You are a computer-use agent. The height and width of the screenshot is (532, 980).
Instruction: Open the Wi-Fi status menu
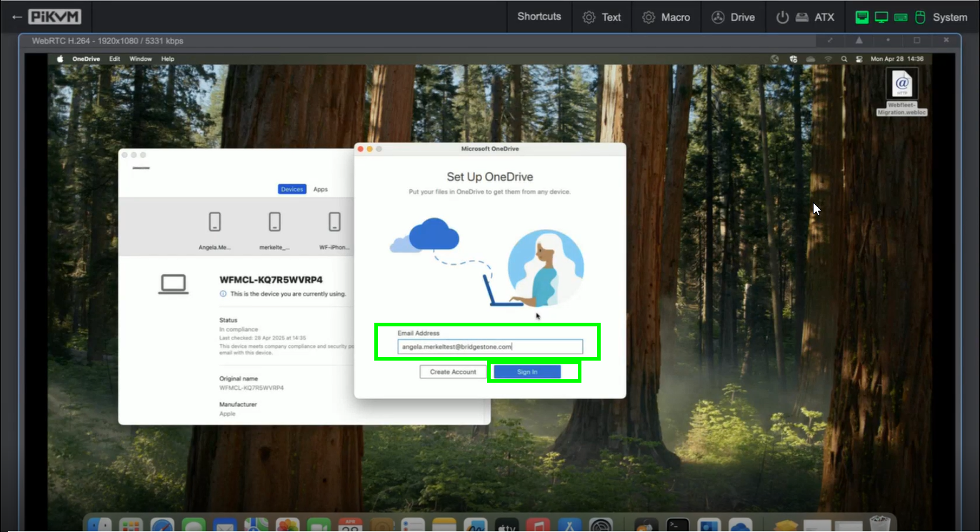click(x=829, y=59)
